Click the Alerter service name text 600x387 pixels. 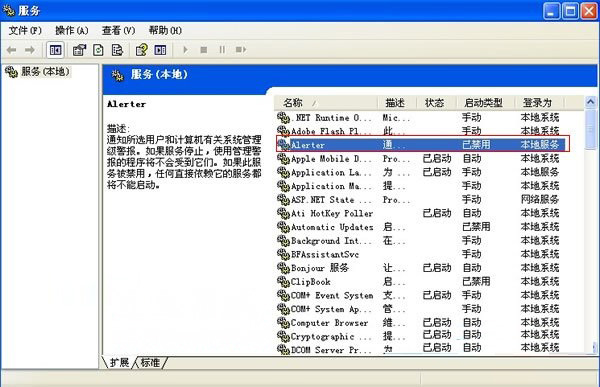(308, 145)
